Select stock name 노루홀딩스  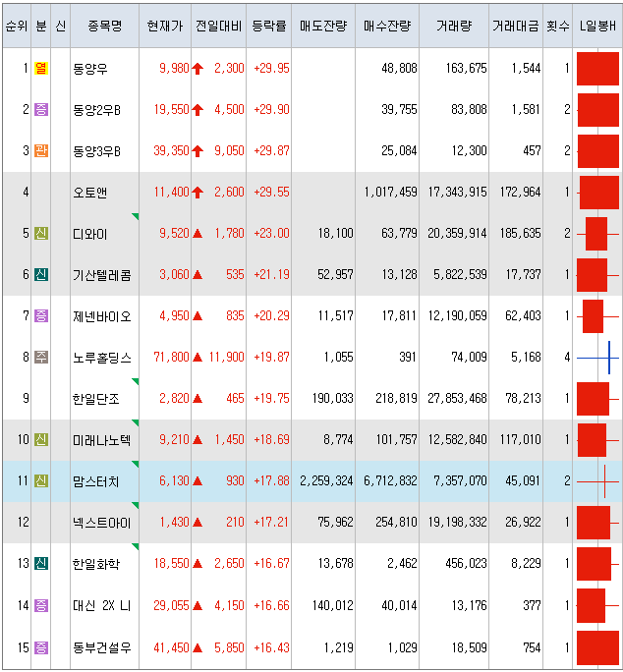point(102,358)
